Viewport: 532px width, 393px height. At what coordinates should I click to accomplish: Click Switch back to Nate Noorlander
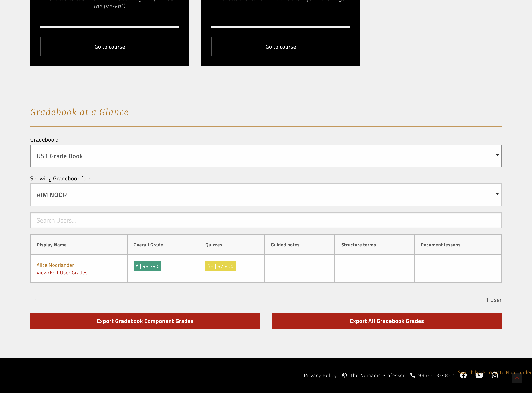tap(495, 372)
